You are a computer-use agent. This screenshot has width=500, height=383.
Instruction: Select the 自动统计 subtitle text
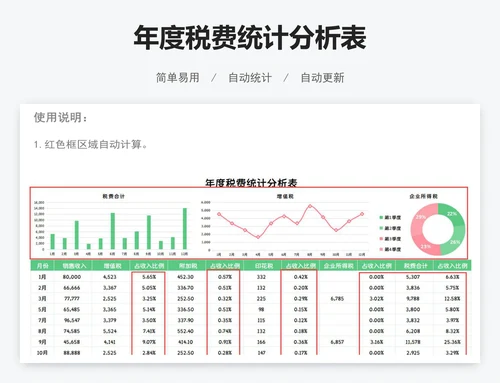(x=250, y=78)
